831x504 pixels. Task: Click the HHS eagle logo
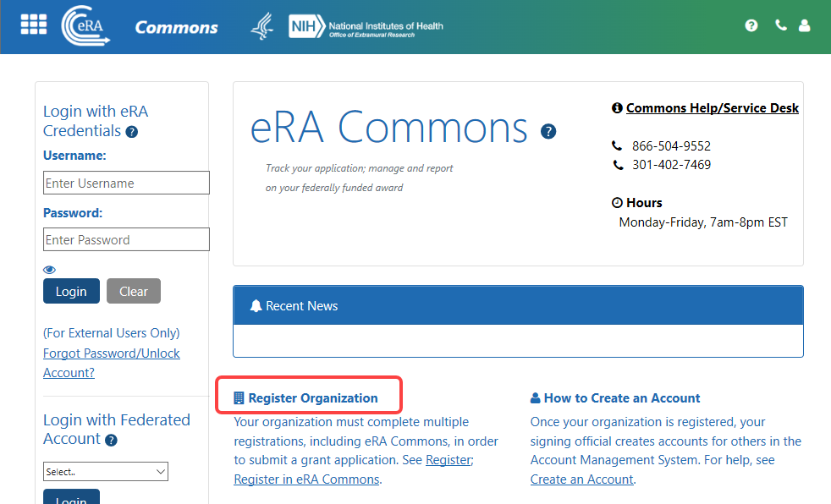[262, 25]
